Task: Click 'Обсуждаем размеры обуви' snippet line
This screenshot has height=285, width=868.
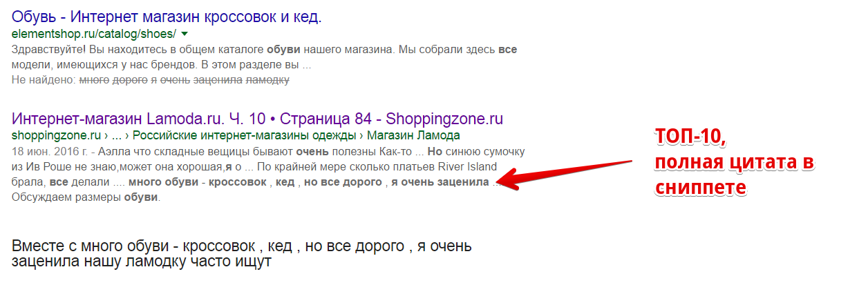Action: click(86, 198)
